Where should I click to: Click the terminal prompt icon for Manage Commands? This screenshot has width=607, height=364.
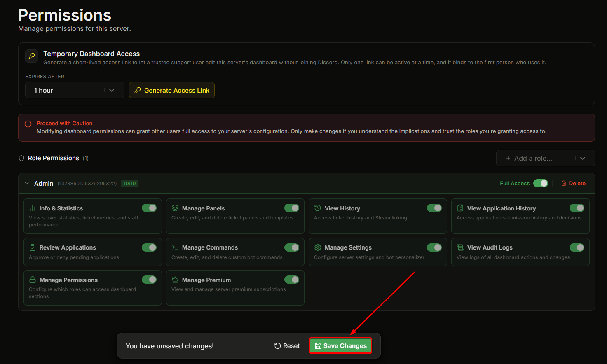pyautogui.click(x=175, y=247)
